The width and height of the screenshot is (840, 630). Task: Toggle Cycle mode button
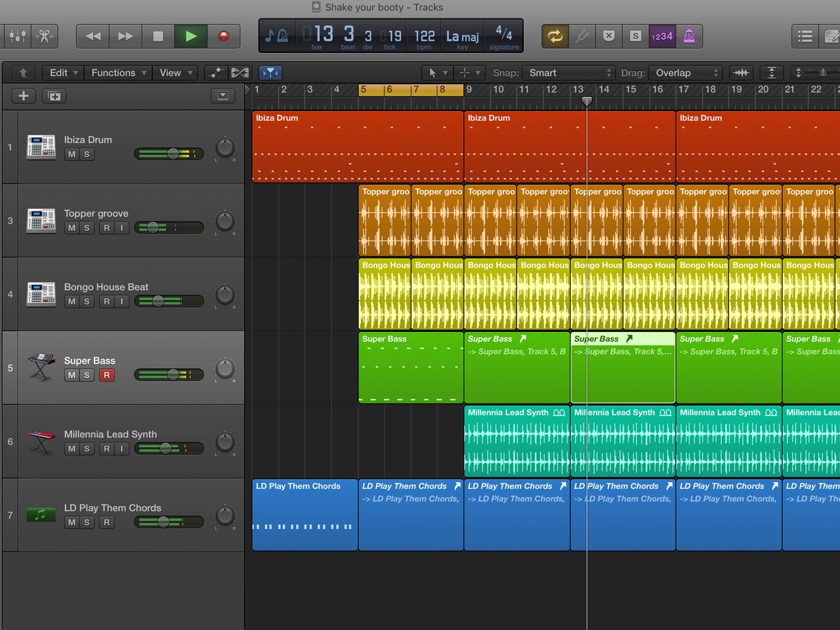pos(555,36)
